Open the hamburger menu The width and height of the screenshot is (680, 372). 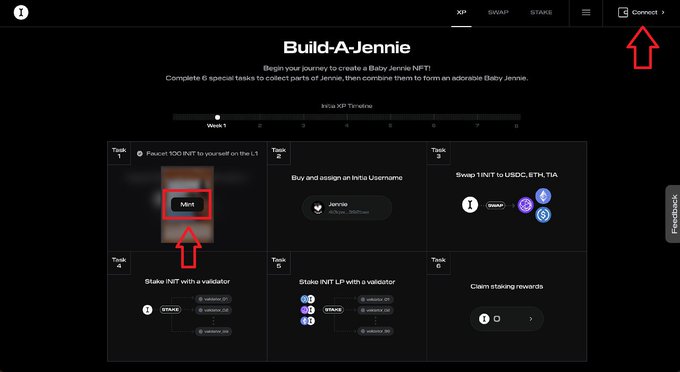[x=586, y=13]
